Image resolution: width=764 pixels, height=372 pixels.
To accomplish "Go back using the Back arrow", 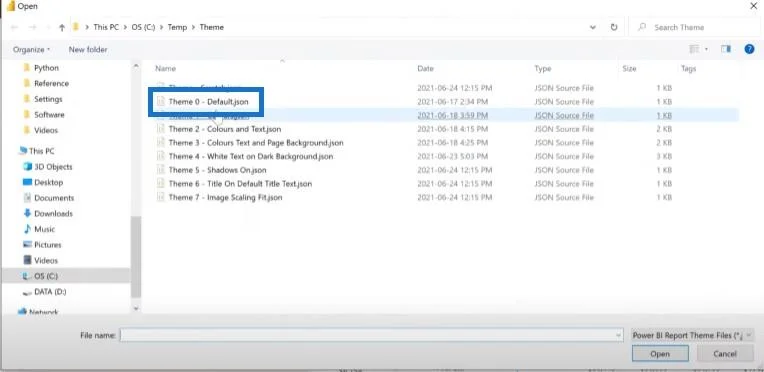I will click(x=15, y=27).
